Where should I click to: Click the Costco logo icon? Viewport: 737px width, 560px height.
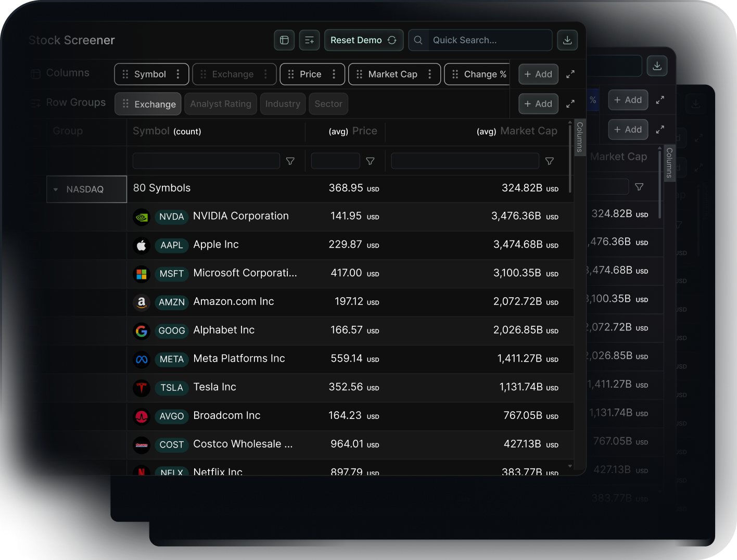pos(142,445)
